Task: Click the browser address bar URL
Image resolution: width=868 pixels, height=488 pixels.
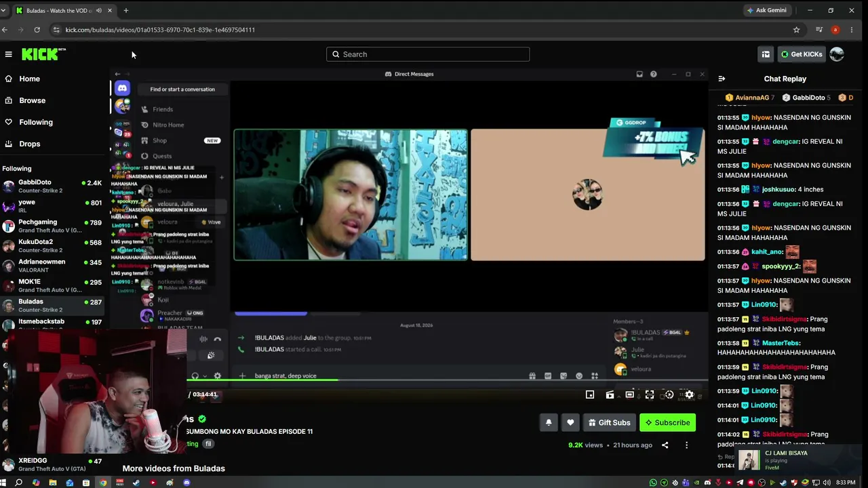Action: tap(160, 30)
